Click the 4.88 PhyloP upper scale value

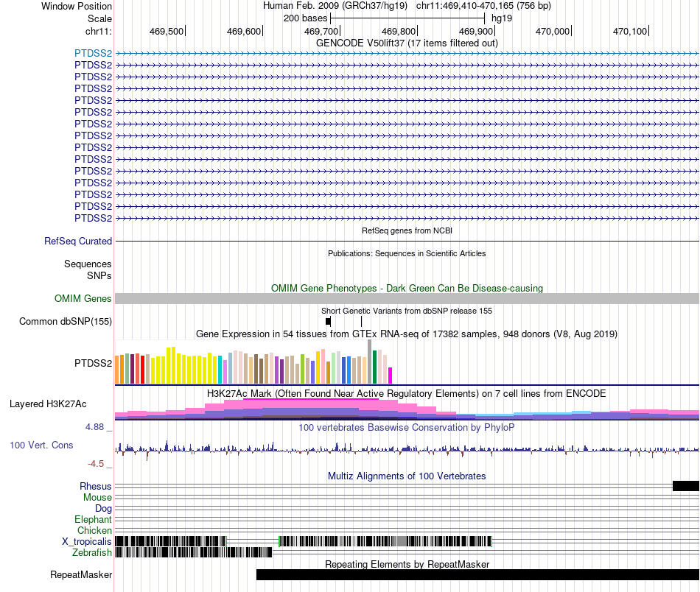[x=94, y=427]
